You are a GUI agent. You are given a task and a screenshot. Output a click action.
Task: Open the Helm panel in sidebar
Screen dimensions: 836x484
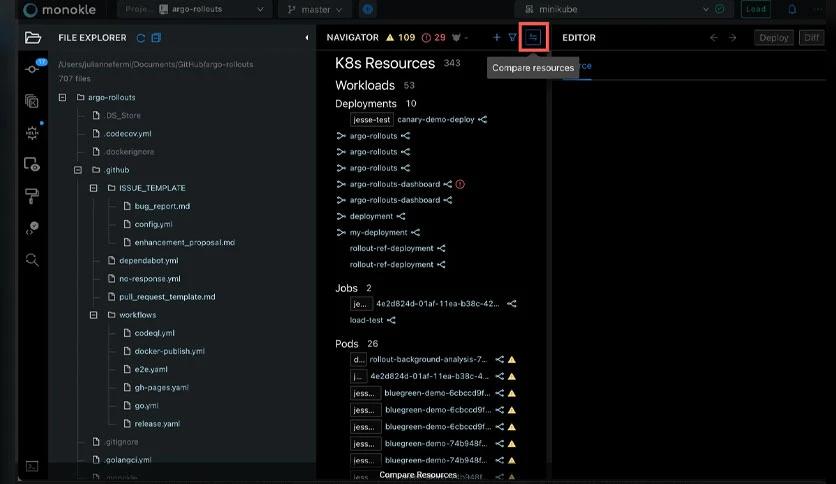pos(32,132)
